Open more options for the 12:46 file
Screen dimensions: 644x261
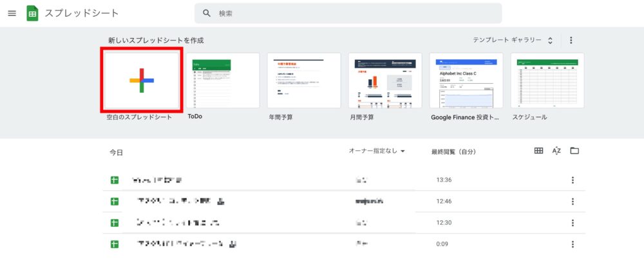(x=573, y=202)
